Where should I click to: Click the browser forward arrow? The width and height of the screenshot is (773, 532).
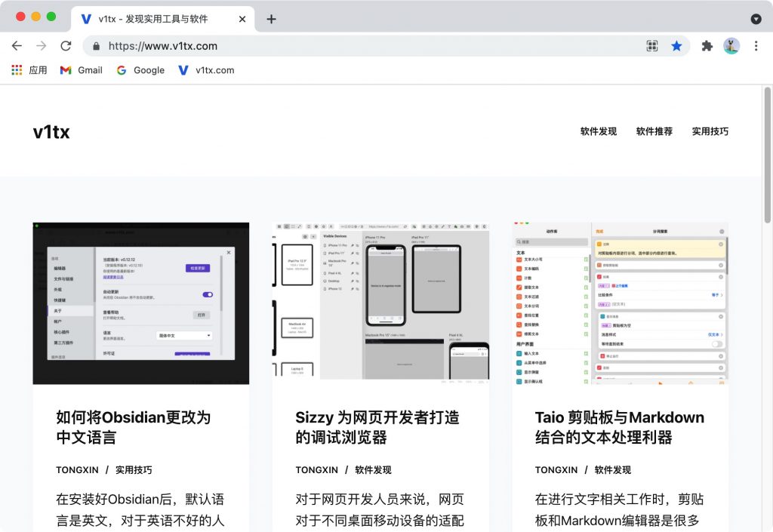coord(42,46)
